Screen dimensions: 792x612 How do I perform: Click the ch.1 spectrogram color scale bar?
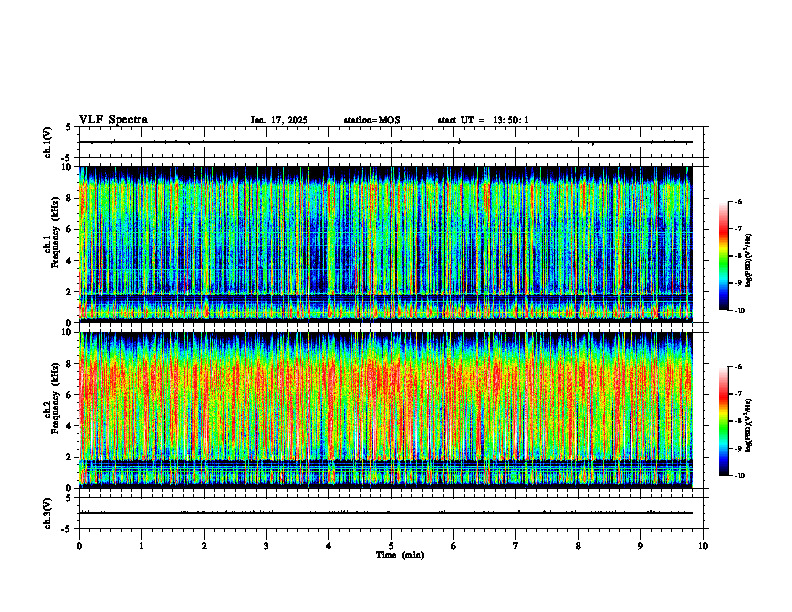724,256
